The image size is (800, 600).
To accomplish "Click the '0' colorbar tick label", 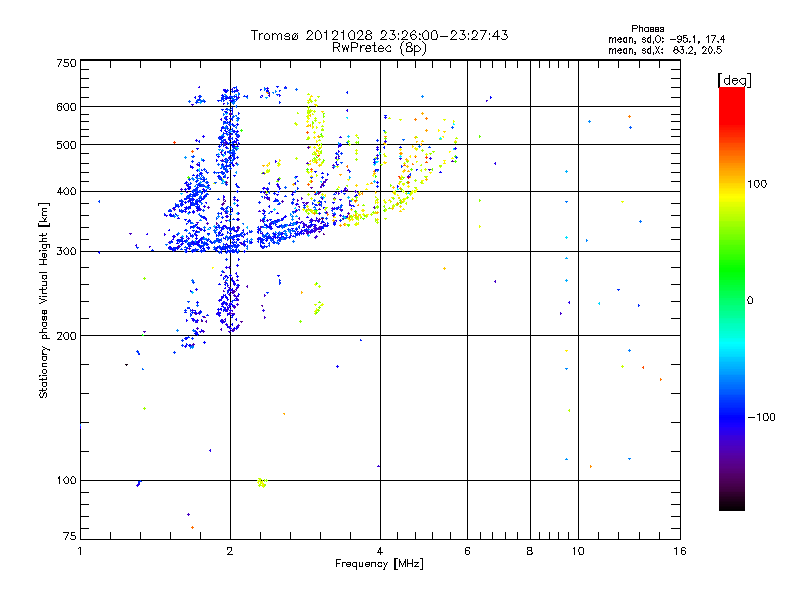I will 750,301.
